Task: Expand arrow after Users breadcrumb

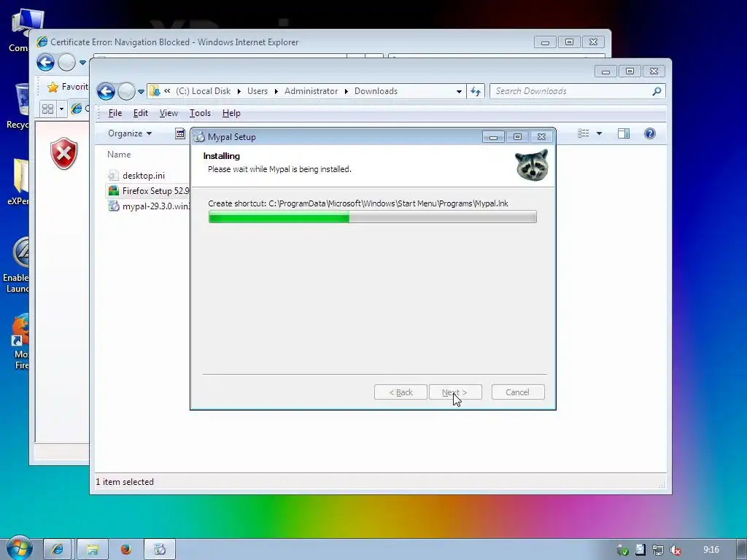Action: click(x=276, y=91)
